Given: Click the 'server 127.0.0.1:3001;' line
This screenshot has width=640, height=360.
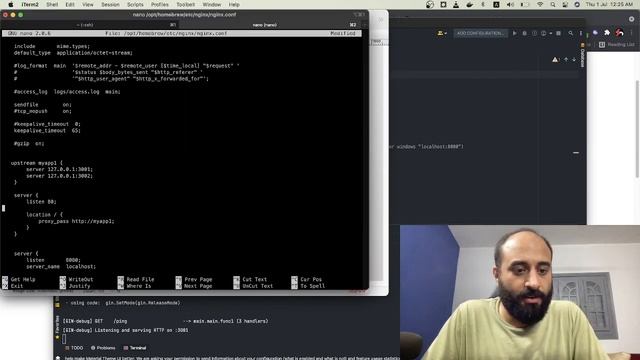Looking at the screenshot, I should point(59,169).
